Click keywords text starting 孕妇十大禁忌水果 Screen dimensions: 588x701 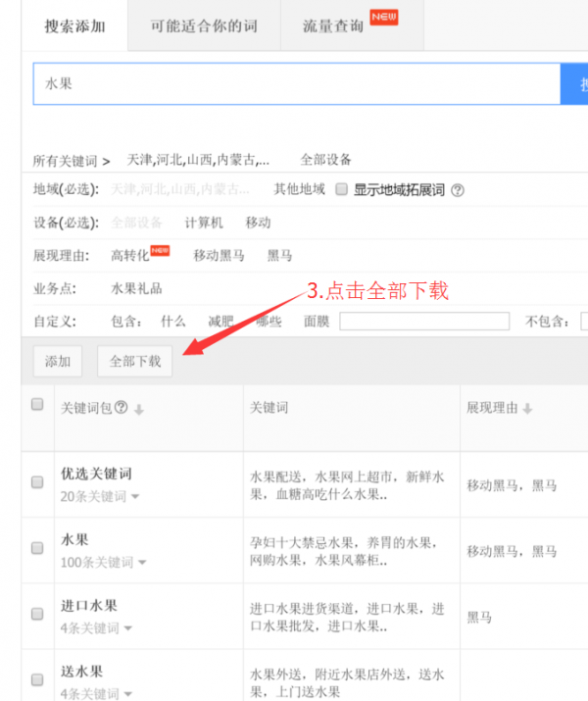point(343,552)
